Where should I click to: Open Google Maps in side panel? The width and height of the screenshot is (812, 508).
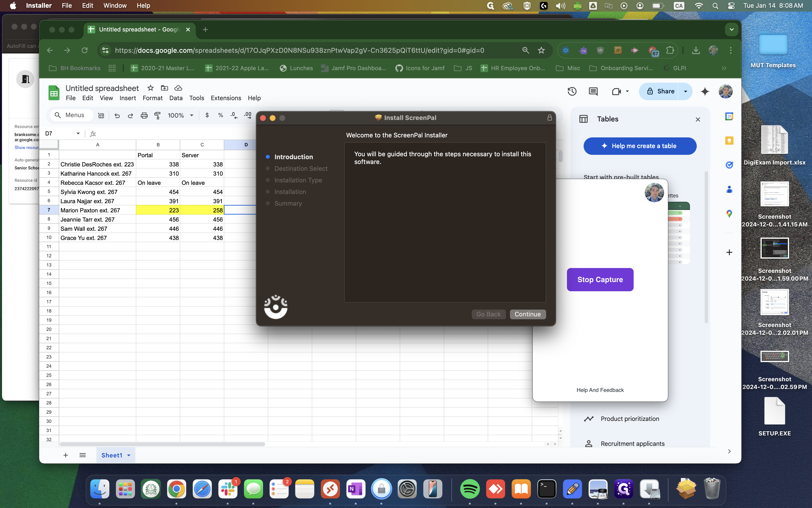click(x=729, y=214)
